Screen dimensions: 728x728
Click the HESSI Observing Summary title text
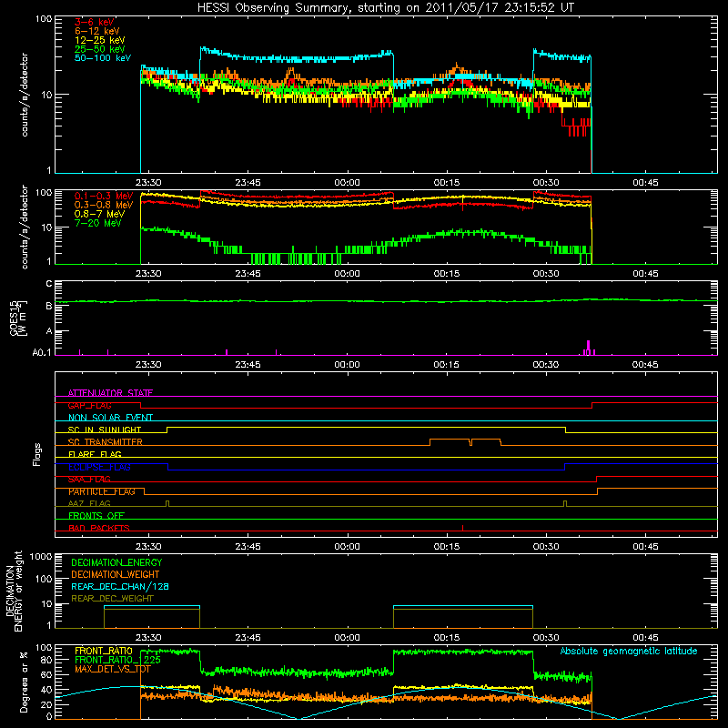click(x=386, y=8)
